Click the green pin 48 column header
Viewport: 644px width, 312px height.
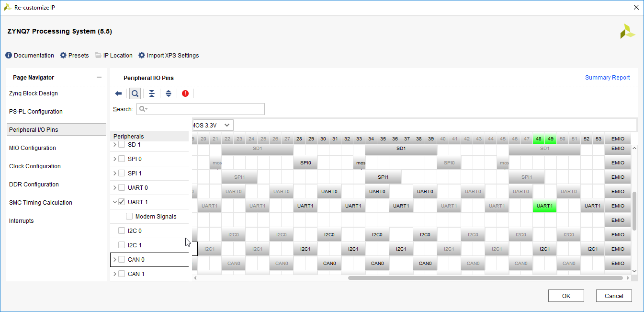click(539, 139)
